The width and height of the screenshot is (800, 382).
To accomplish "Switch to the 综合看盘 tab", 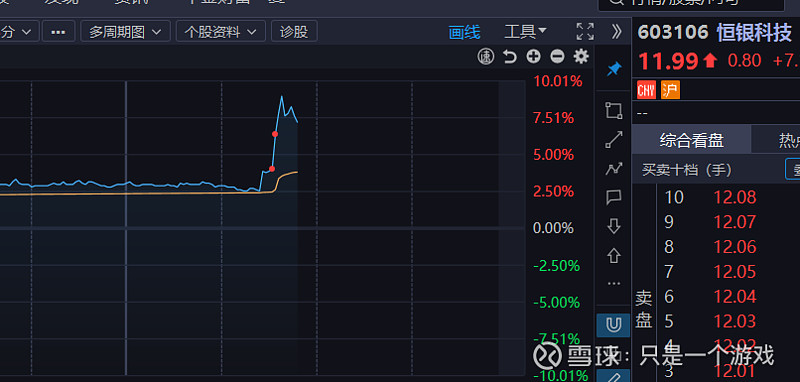I will pos(691,140).
